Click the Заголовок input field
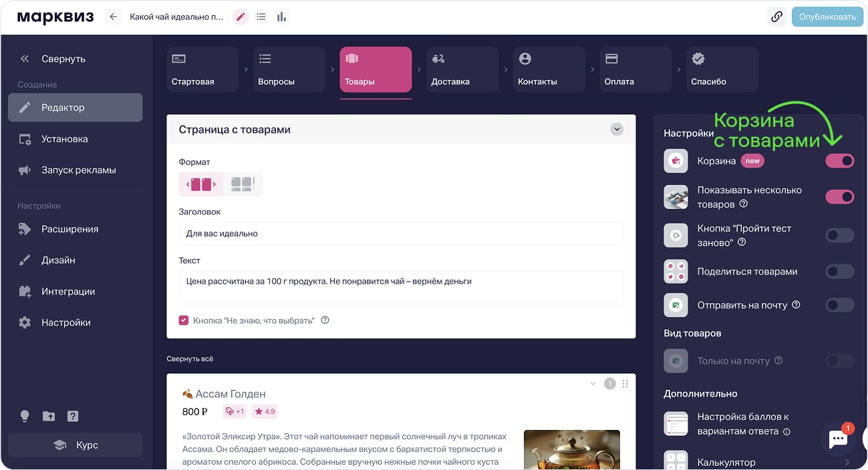This screenshot has width=868, height=470. (401, 234)
